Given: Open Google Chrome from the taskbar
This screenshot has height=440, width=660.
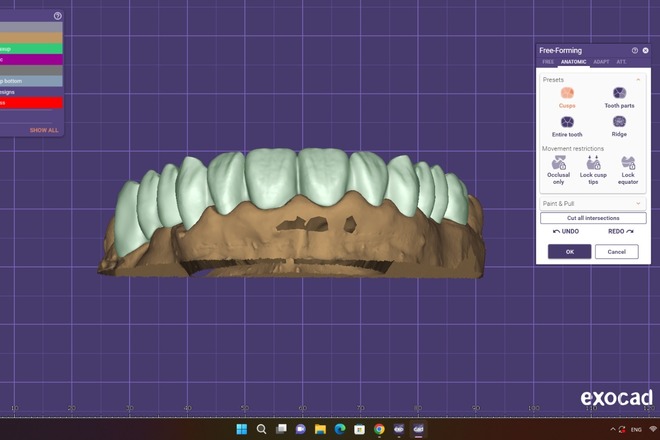Looking at the screenshot, I should pyautogui.click(x=379, y=429).
